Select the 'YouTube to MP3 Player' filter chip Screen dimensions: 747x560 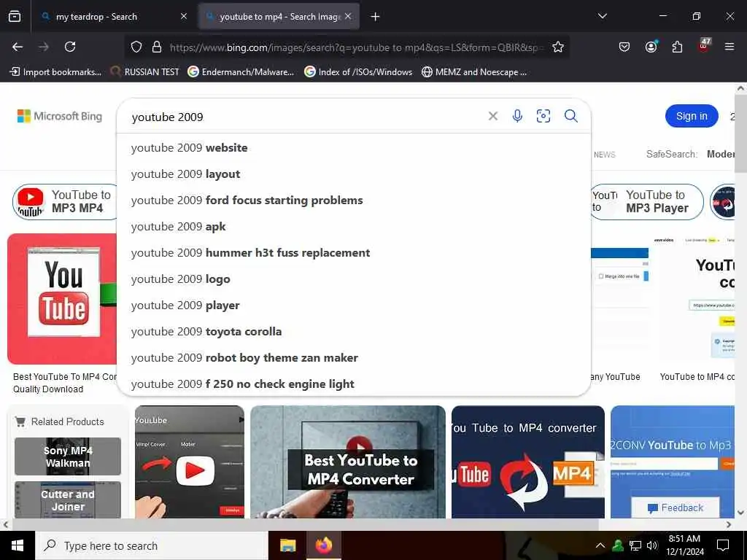[647, 202]
